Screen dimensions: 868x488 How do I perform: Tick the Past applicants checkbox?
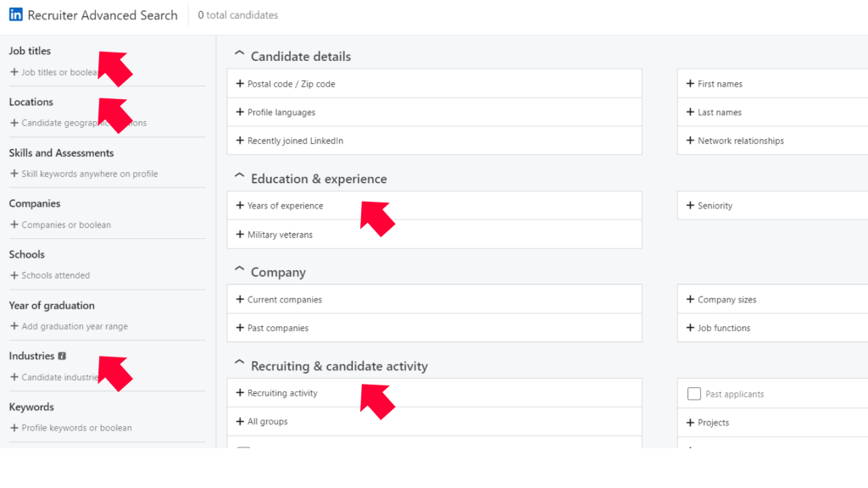[694, 394]
